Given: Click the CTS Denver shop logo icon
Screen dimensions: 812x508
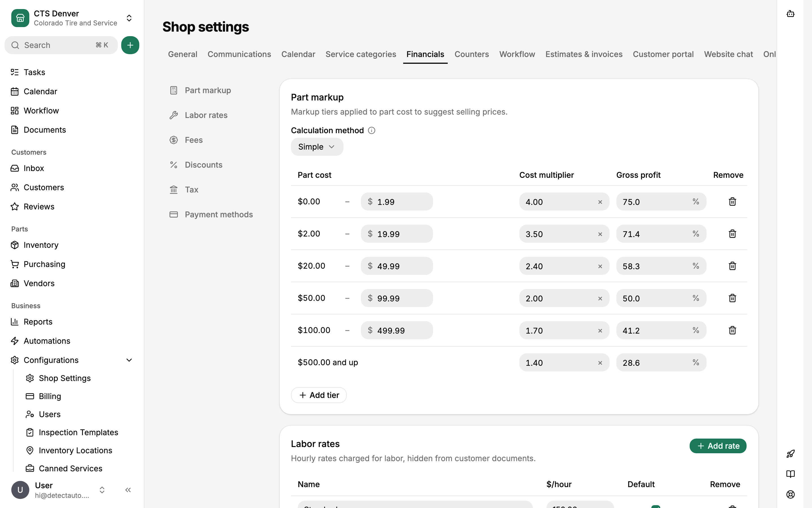Looking at the screenshot, I should click(20, 18).
